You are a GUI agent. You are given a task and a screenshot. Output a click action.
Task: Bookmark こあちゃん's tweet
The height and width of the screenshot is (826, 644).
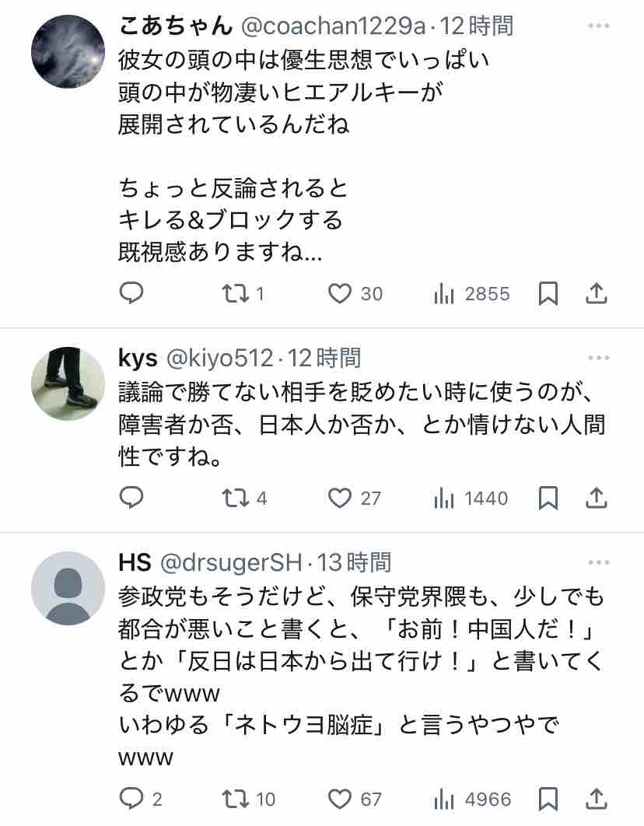[x=548, y=293]
